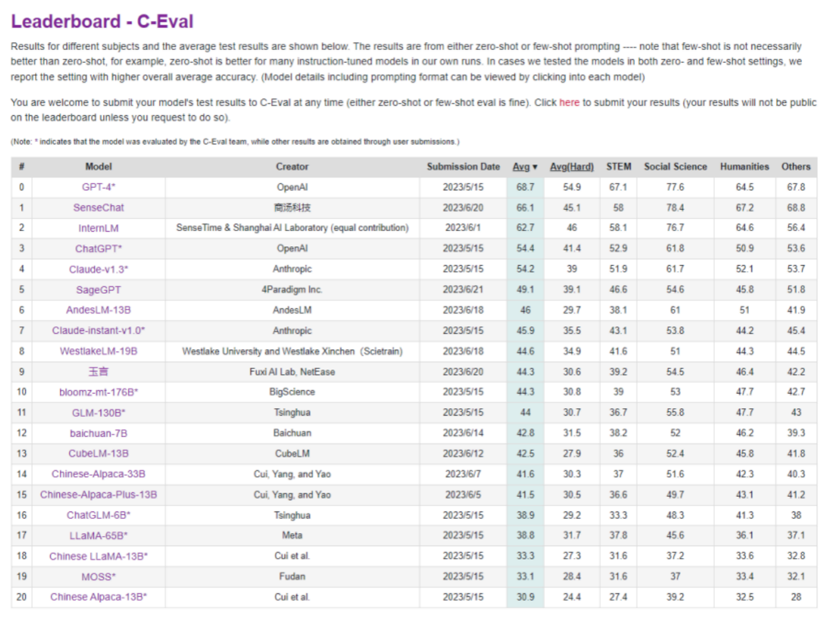Viewport: 840px width, 622px height.
Task: Open GLM-130B* model details
Action: [x=99, y=413]
